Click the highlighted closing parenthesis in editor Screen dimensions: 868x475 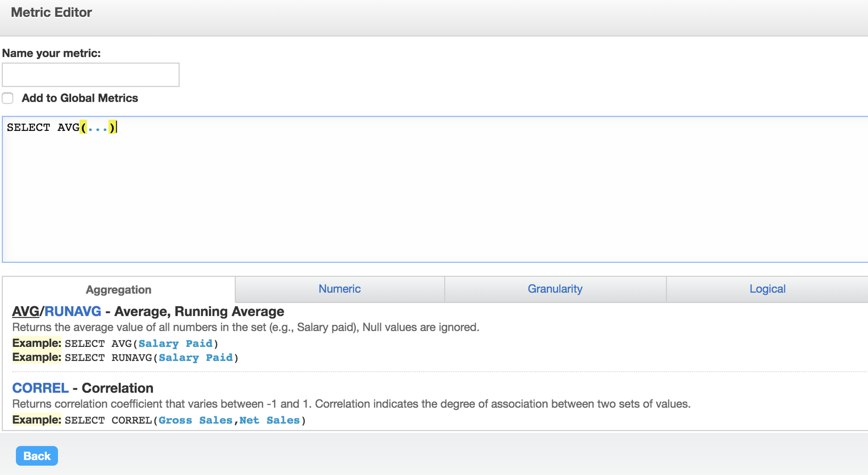click(112, 128)
